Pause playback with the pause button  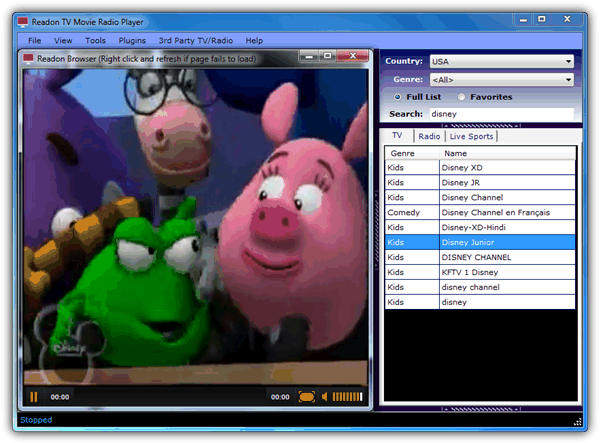pyautogui.click(x=34, y=397)
